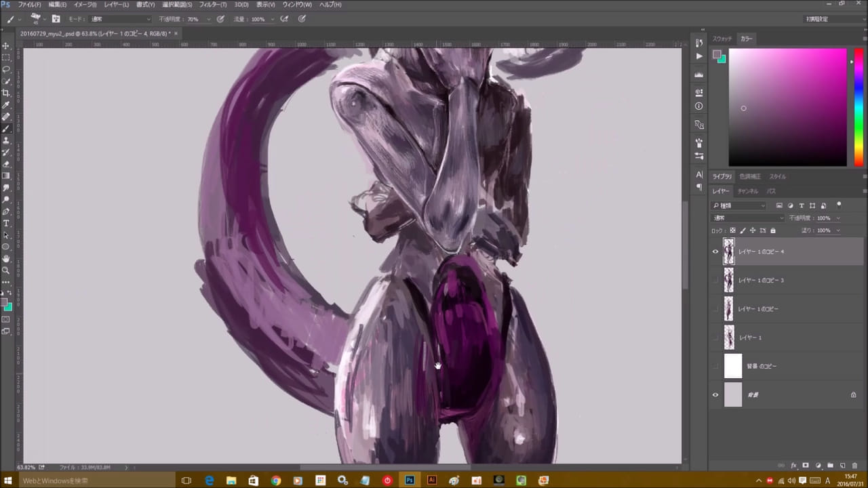Pick the Horizontal Type tool
This screenshot has height=488, width=868.
tap(6, 223)
